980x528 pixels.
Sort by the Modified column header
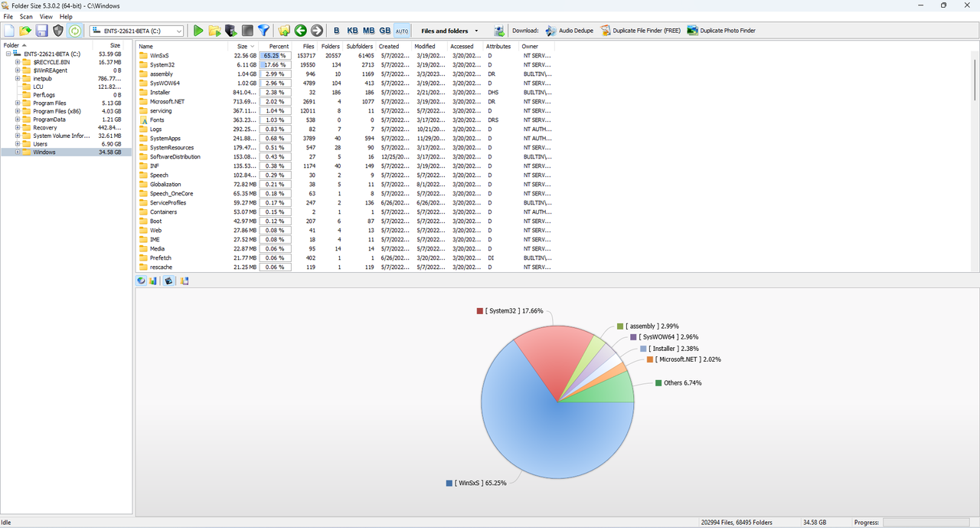pos(430,46)
